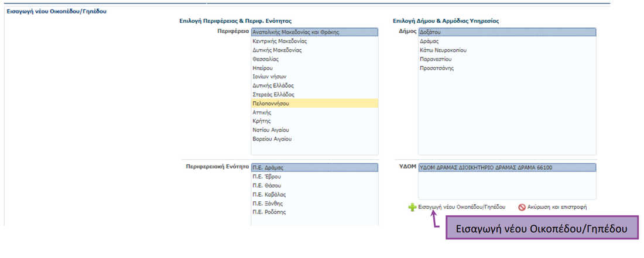Pick 'Δοξάτου' municipality
The height and width of the screenshot is (258, 644).
coord(430,33)
